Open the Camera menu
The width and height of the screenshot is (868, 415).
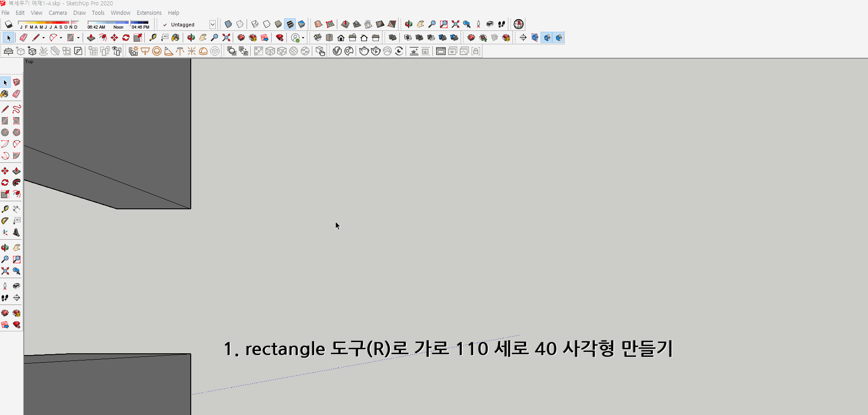tap(58, 13)
